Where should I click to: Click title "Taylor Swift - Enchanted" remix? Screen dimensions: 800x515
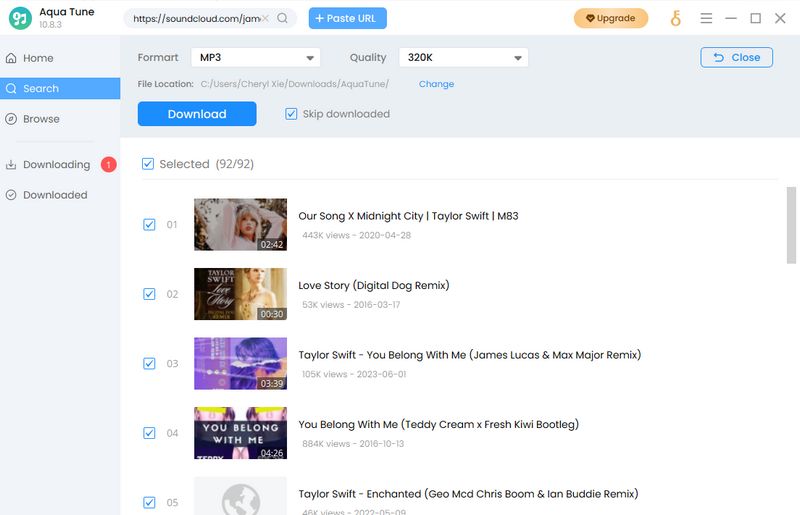pyautogui.click(x=468, y=494)
